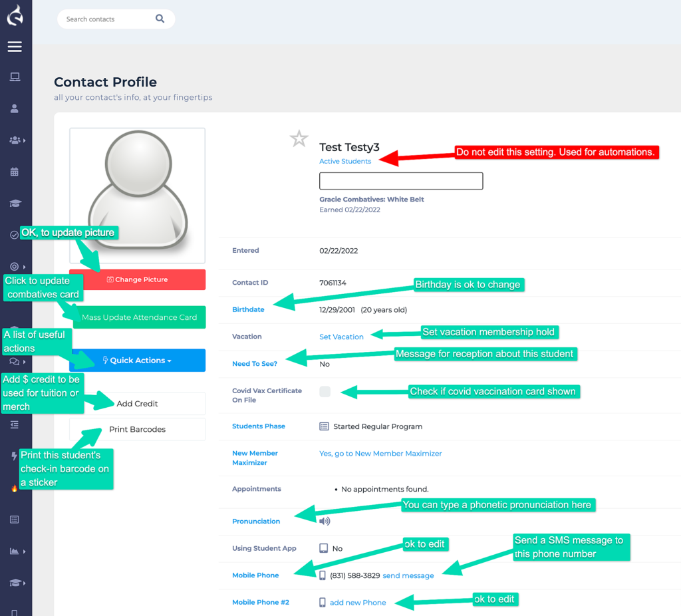Open the Quick Actions dropdown
This screenshot has height=616, width=681.
[x=137, y=360]
